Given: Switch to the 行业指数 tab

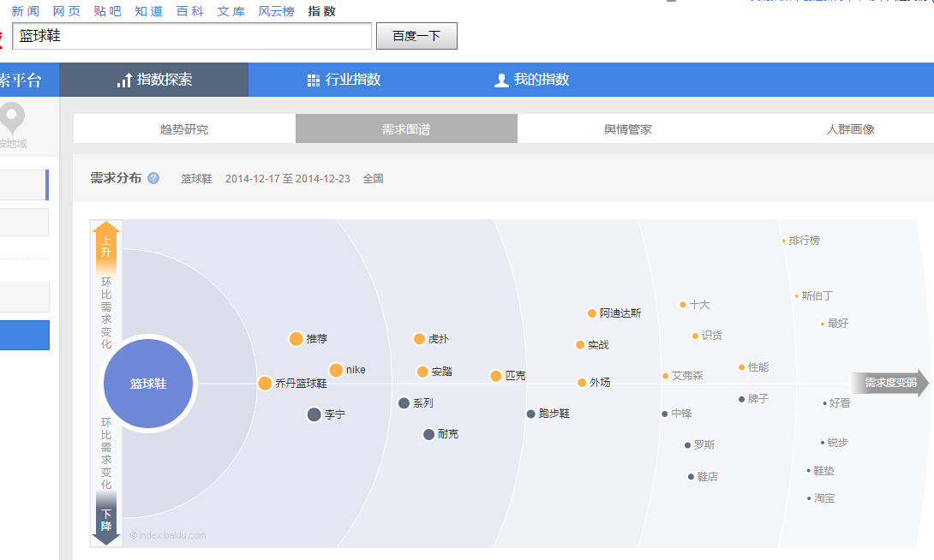Looking at the screenshot, I should (x=344, y=80).
